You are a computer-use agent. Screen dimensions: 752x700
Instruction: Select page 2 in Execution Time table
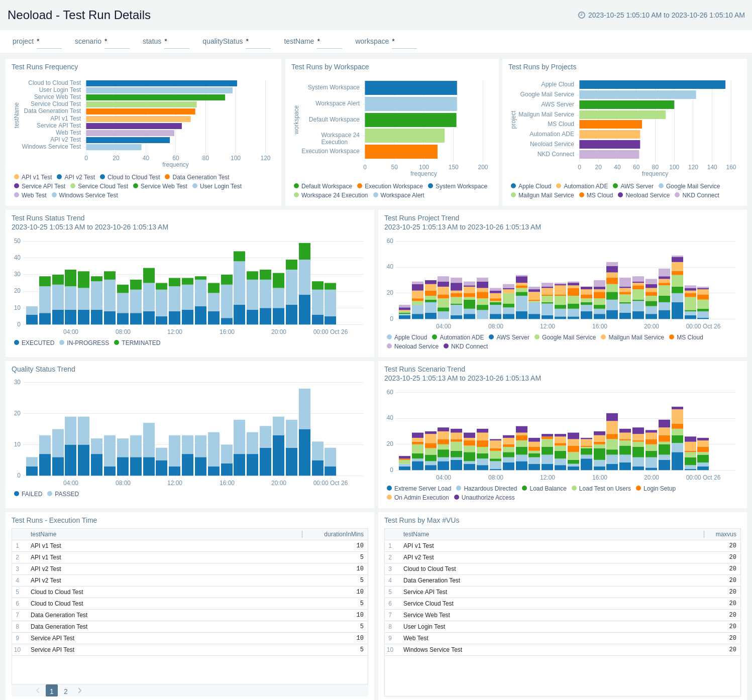[x=66, y=691]
